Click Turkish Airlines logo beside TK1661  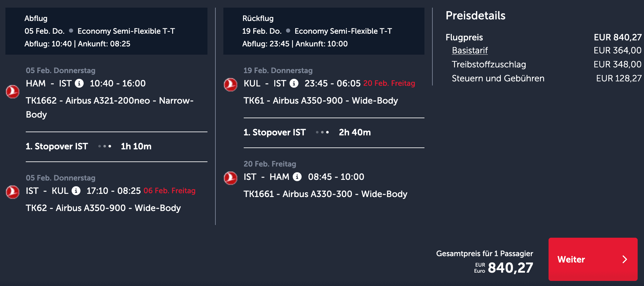[230, 178]
